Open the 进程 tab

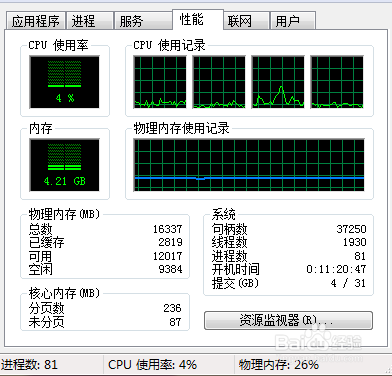[89, 21]
